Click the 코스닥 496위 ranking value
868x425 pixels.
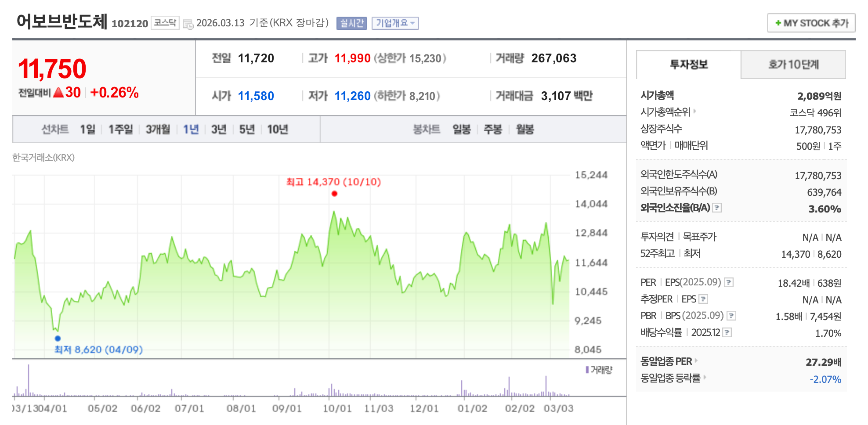pyautogui.click(x=815, y=113)
